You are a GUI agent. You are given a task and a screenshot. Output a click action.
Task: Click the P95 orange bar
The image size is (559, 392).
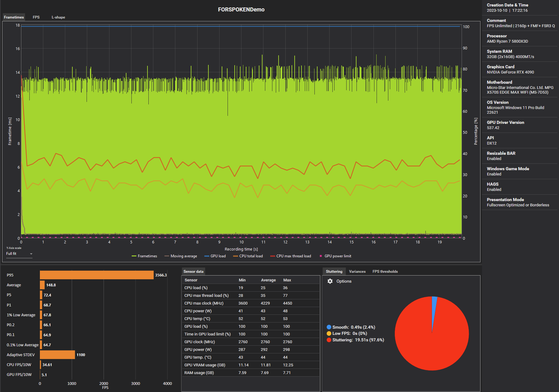tap(97, 275)
